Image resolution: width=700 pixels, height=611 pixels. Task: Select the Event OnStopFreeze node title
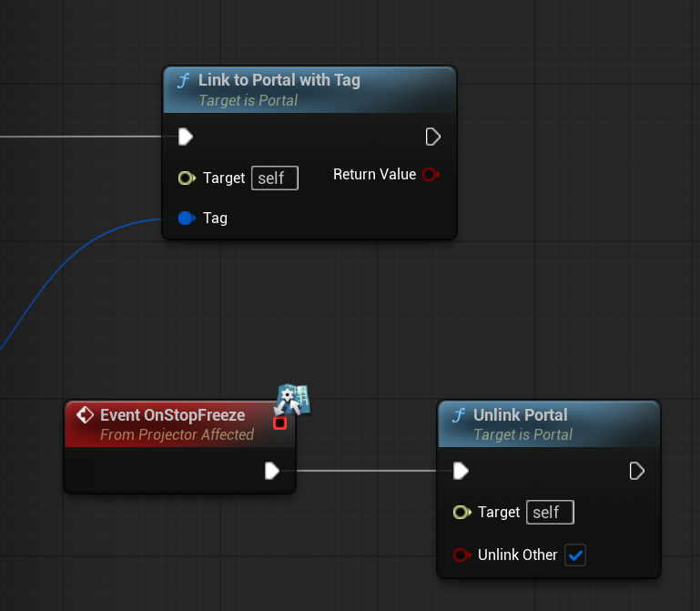172,415
